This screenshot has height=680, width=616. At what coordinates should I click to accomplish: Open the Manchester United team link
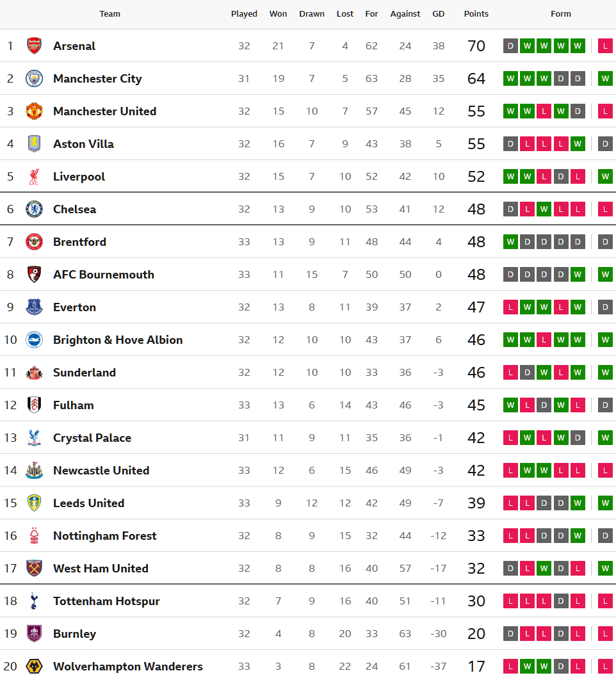click(x=104, y=111)
